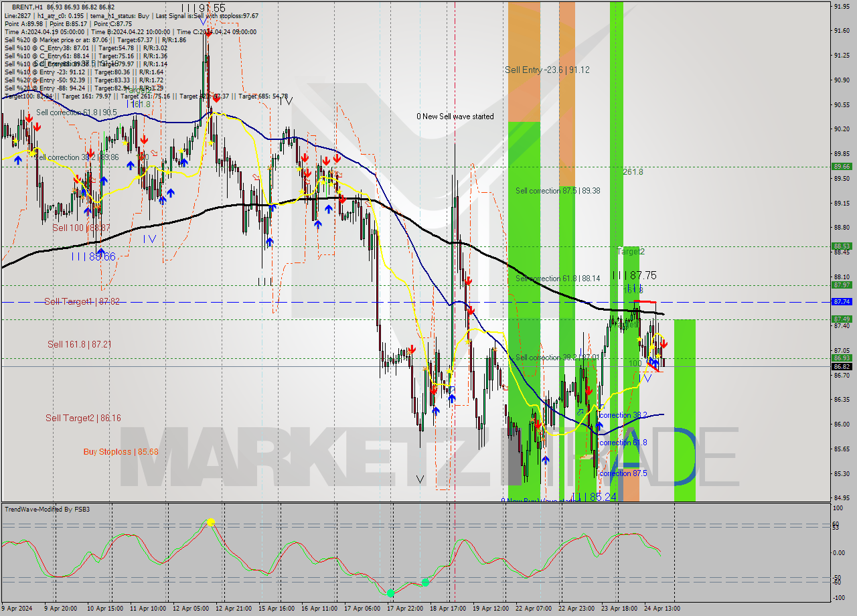Click the green 87.49 price tag
This screenshot has width=857, height=616.
pyautogui.click(x=842, y=319)
